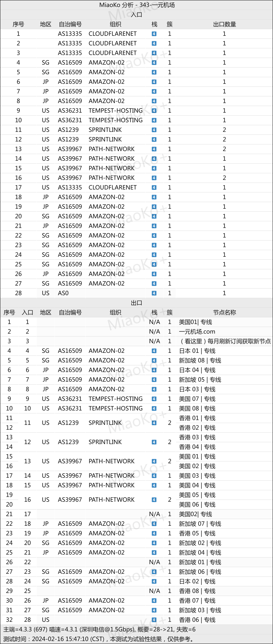Viewport: 273px width, 644px height.
Task: Click the 入口 column header in 出口 table
Action: 27,312
